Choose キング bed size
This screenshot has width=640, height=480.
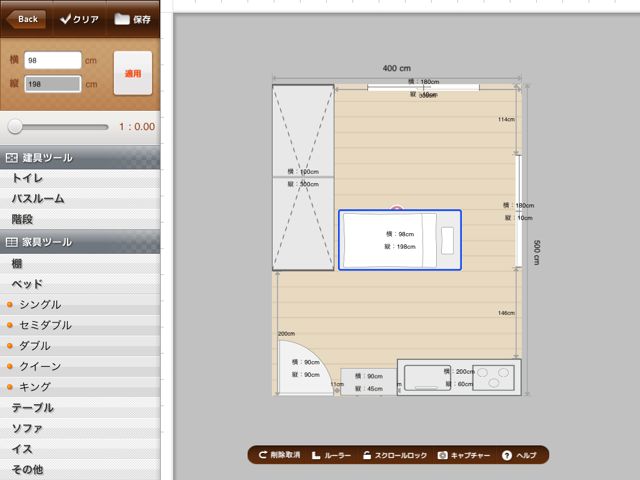tap(80, 387)
